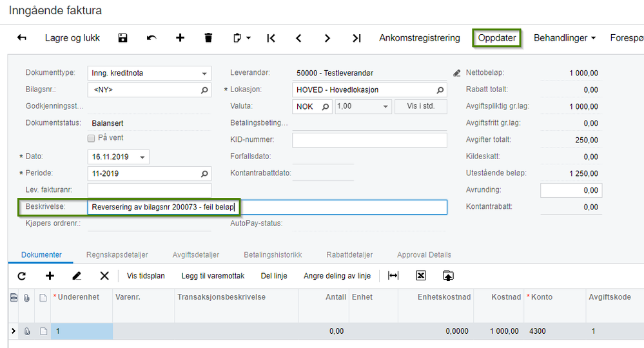Click the trash delete icon in toolbar
644x348 pixels.
click(208, 38)
